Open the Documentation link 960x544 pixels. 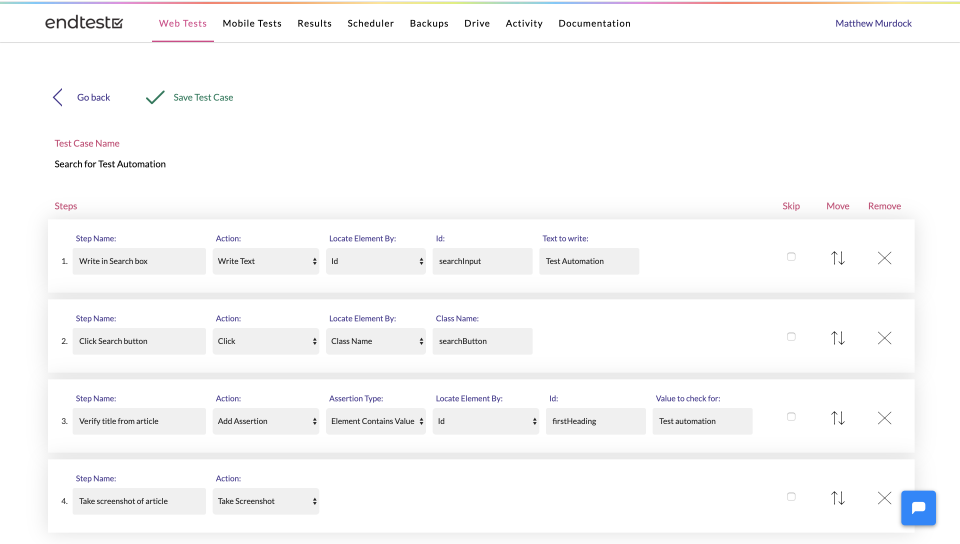594,23
